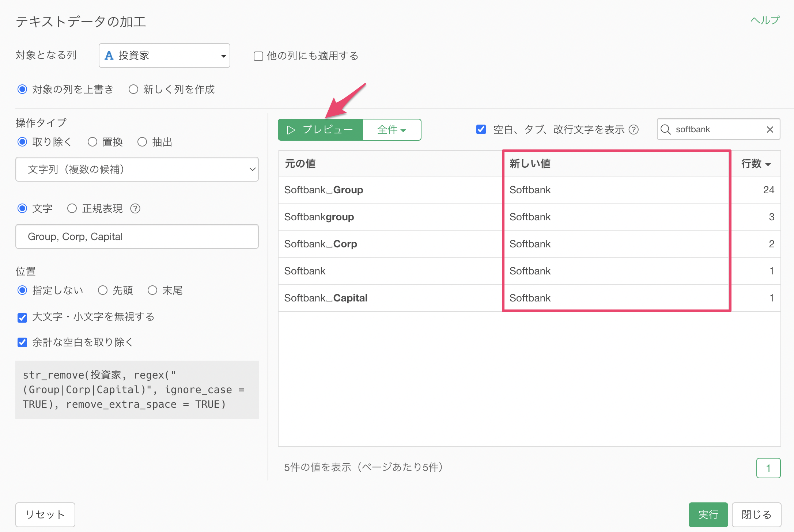
Task: Click the str_remove generated code box
Action: pyautogui.click(x=137, y=389)
